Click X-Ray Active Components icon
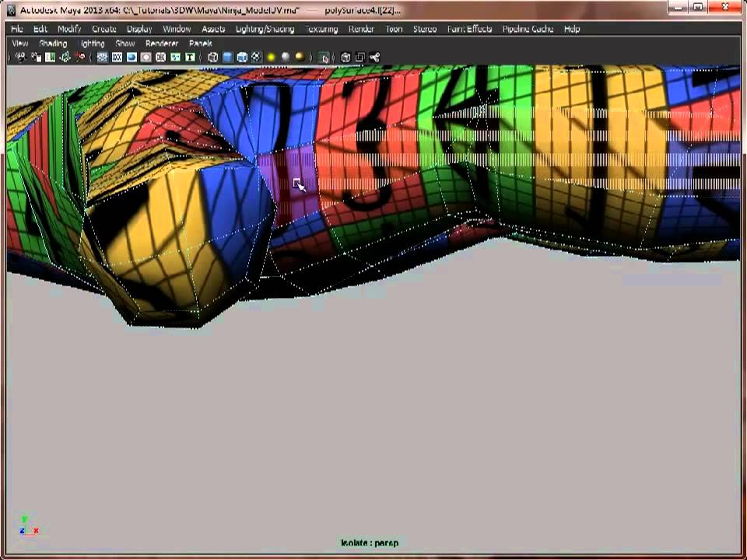Image resolution: width=747 pixels, height=560 pixels. pos(360,58)
